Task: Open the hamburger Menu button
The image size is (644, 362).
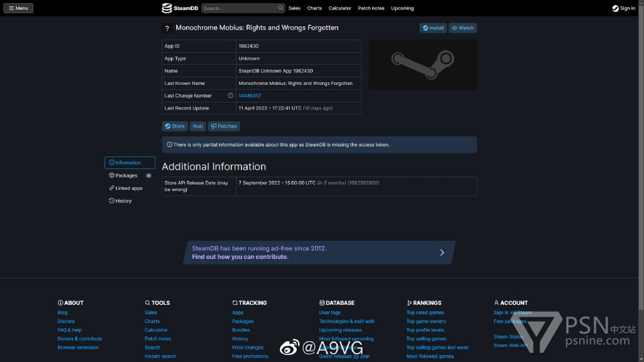Action: (18, 8)
